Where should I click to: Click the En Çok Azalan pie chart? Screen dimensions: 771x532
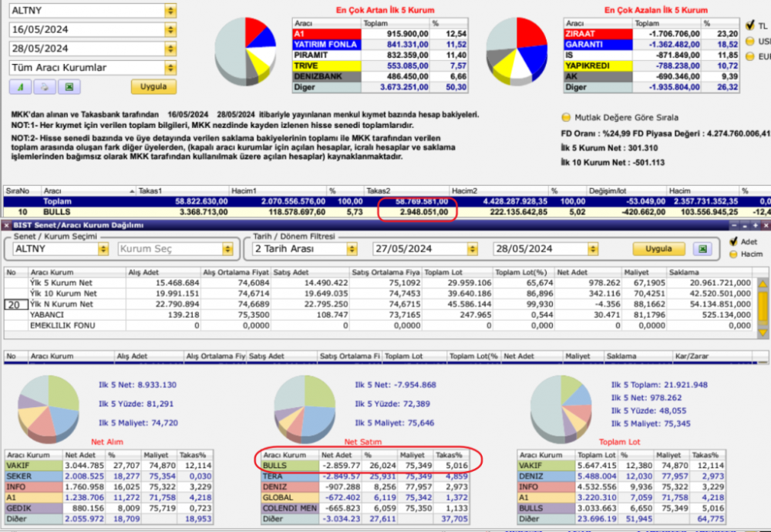click(517, 51)
